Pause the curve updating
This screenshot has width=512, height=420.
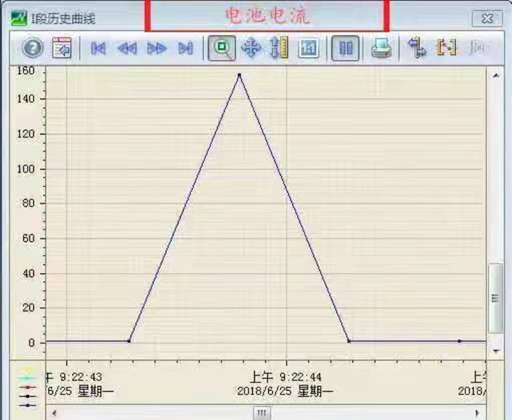click(x=345, y=48)
